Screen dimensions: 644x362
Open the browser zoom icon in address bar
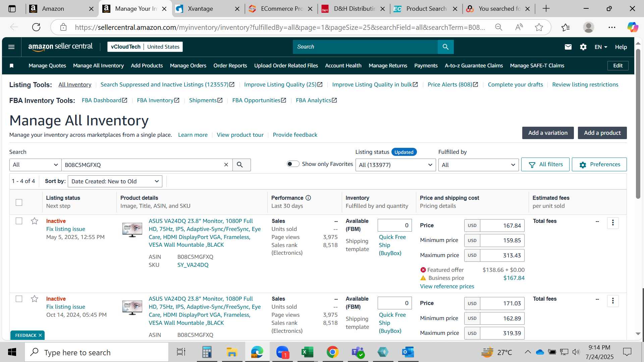(x=499, y=27)
